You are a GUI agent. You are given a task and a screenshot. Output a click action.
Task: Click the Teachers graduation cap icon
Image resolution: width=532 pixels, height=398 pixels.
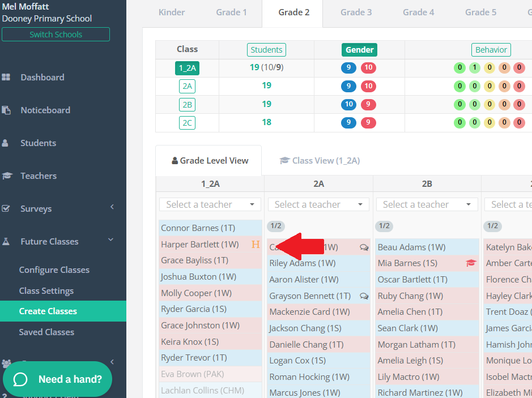point(7,176)
